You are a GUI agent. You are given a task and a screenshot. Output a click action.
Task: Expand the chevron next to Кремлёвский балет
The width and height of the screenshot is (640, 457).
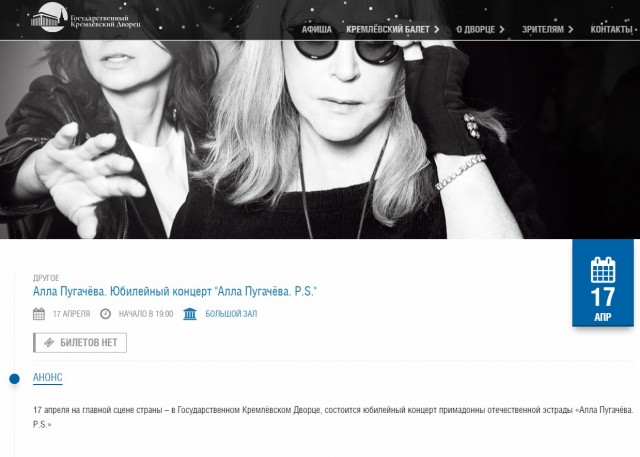[438, 30]
